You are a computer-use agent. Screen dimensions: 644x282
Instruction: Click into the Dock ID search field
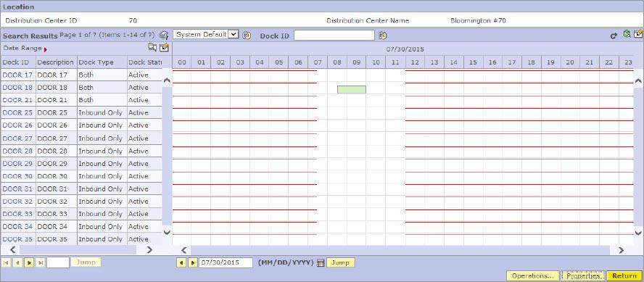coord(334,36)
